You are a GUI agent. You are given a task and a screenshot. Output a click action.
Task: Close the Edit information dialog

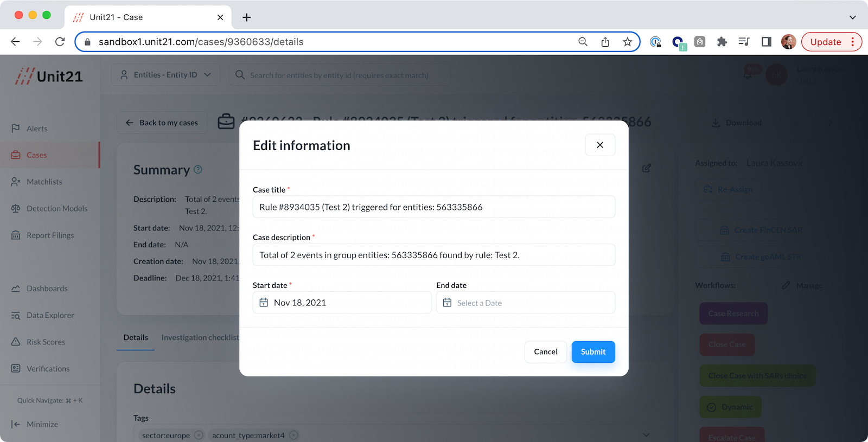(x=600, y=145)
